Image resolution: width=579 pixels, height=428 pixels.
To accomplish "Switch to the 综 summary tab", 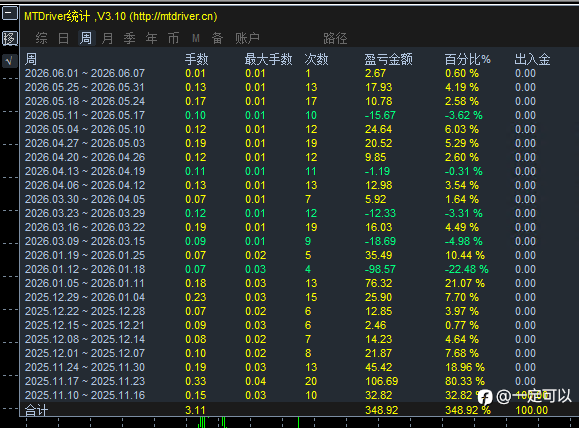I will coord(41,38).
